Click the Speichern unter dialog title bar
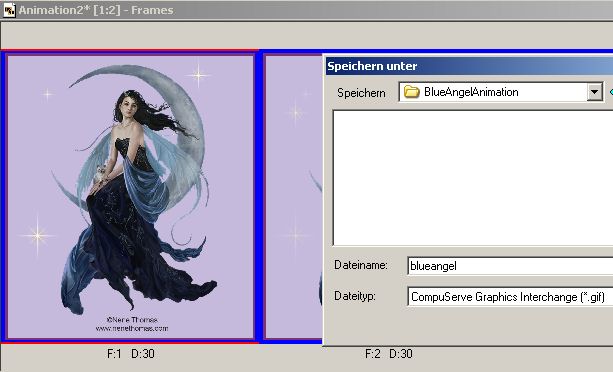 tap(470, 66)
